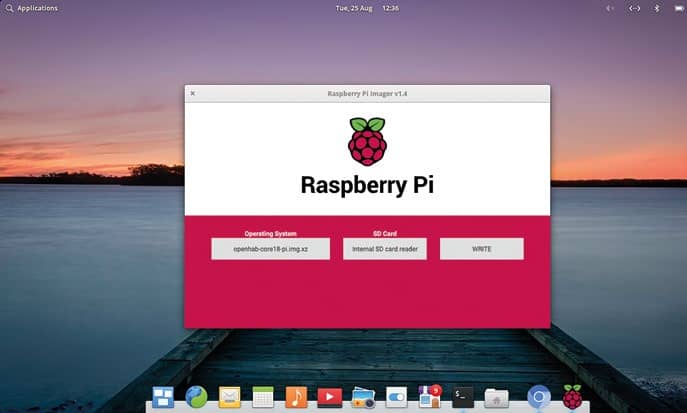The image size is (687, 413).
Task: Close the Raspberry Pi Imager window
Action: click(193, 93)
